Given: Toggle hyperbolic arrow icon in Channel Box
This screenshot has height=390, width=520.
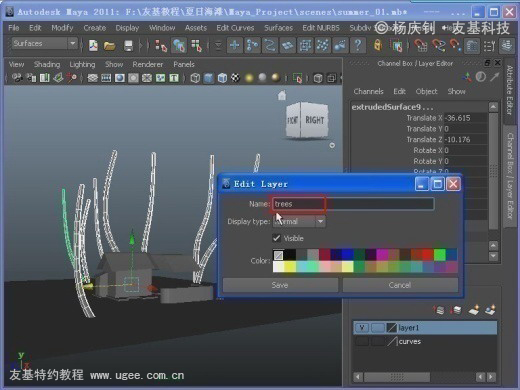Looking at the screenshot, I should [494, 77].
